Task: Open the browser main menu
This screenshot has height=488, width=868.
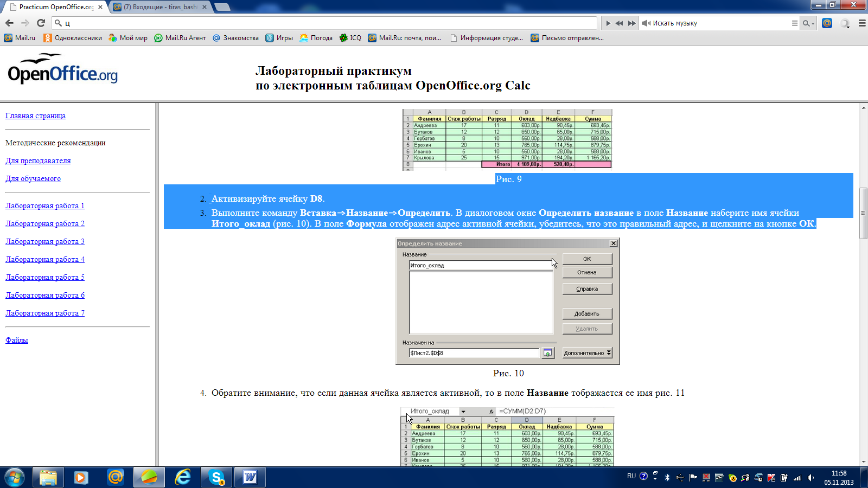Action: (862, 23)
